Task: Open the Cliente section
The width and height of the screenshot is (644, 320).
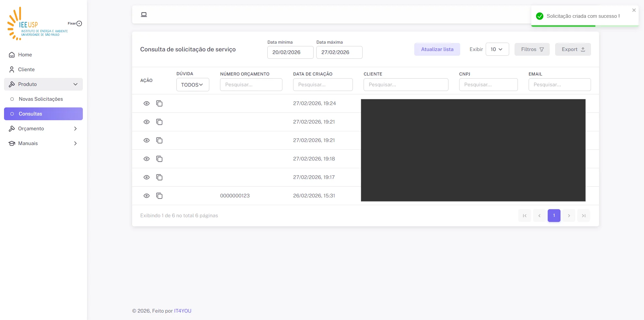Action: (x=43, y=70)
